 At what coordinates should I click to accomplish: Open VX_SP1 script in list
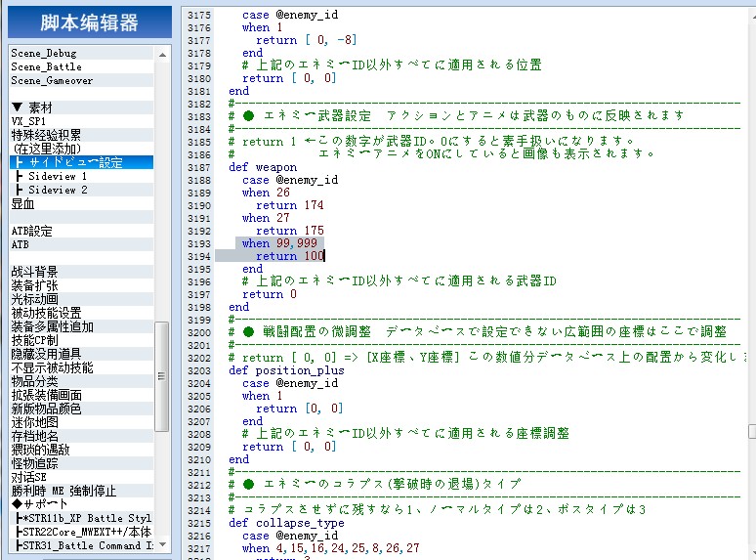tap(81, 121)
